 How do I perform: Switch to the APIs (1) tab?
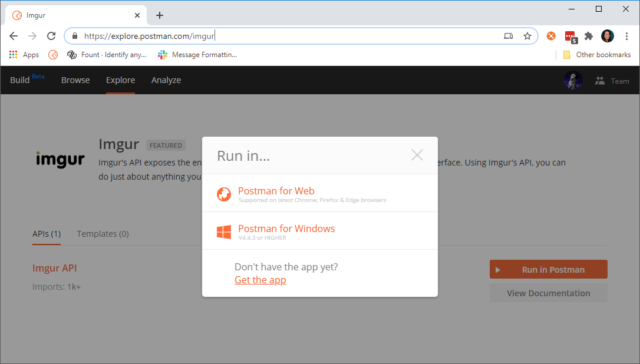tap(47, 234)
